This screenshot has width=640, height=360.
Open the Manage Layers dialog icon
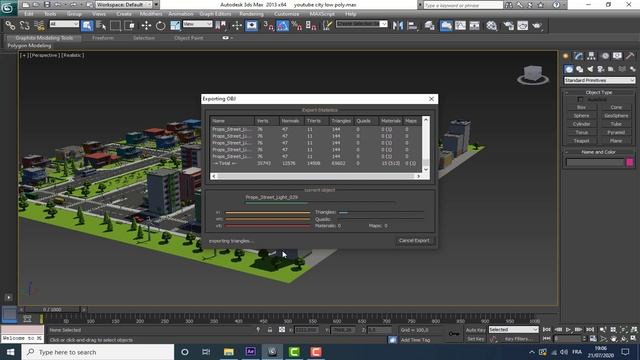coord(429,26)
